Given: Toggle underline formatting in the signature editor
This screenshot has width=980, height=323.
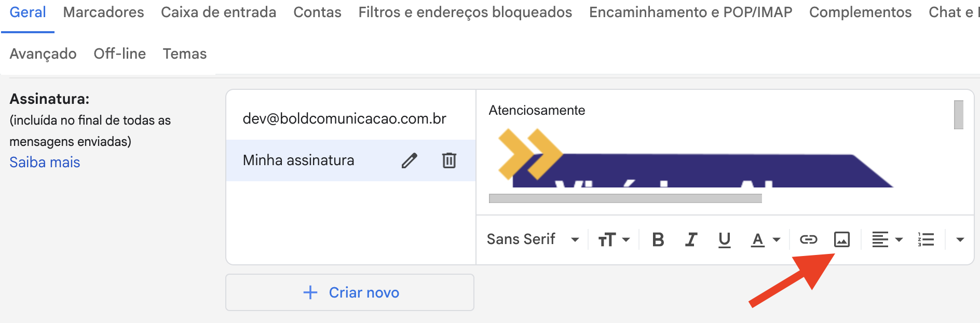Looking at the screenshot, I should tap(724, 239).
